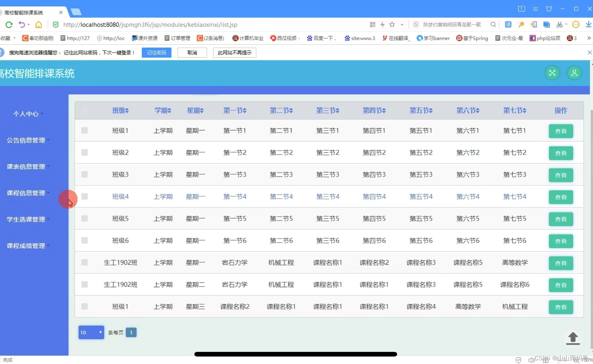Open the browser home page icon
This screenshot has width=593, height=364.
pyautogui.click(x=39, y=25)
